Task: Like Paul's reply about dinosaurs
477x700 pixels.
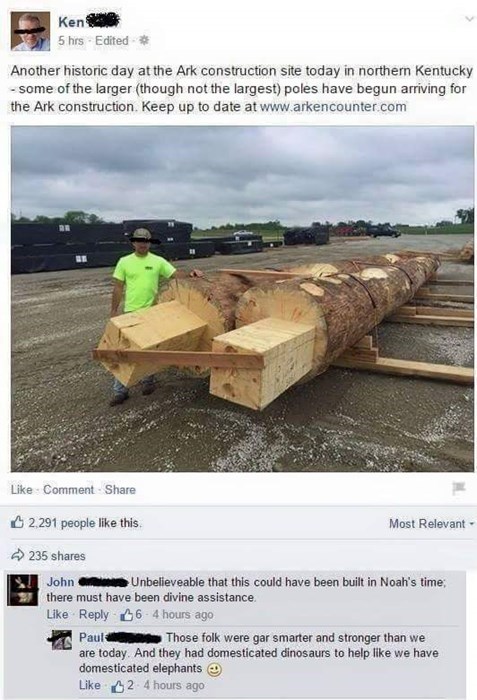Action: click(x=90, y=685)
